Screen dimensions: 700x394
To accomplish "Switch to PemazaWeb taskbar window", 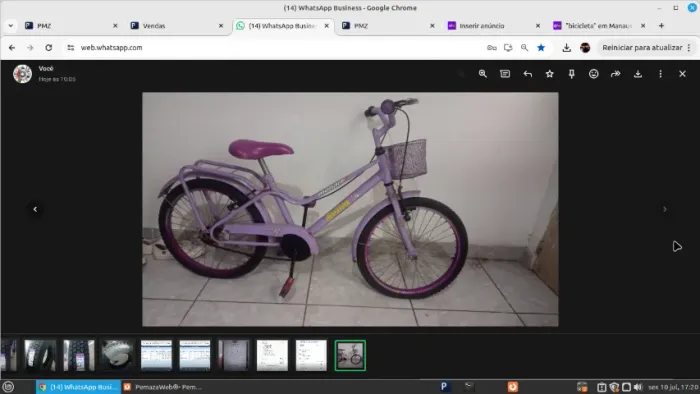I will click(163, 387).
